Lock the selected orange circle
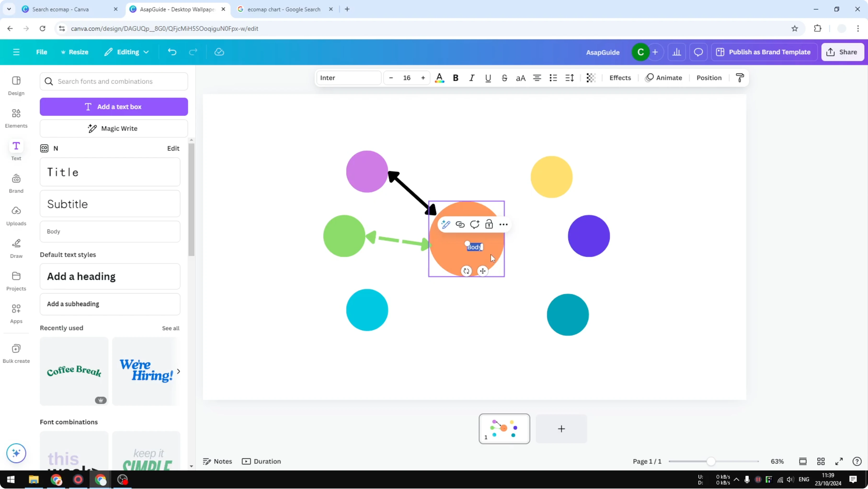868x489 pixels. point(489,224)
